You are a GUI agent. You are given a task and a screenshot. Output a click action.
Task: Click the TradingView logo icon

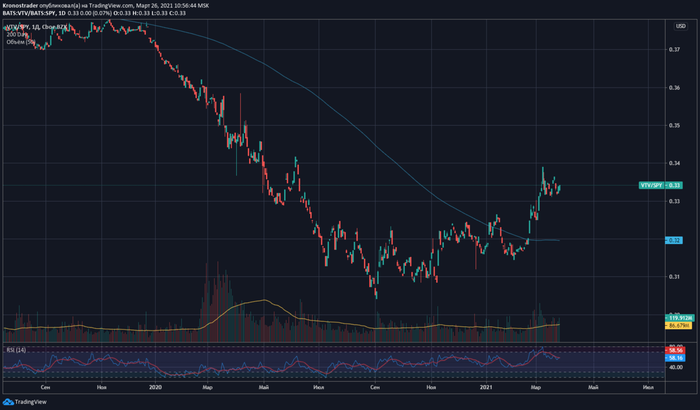tap(8, 402)
